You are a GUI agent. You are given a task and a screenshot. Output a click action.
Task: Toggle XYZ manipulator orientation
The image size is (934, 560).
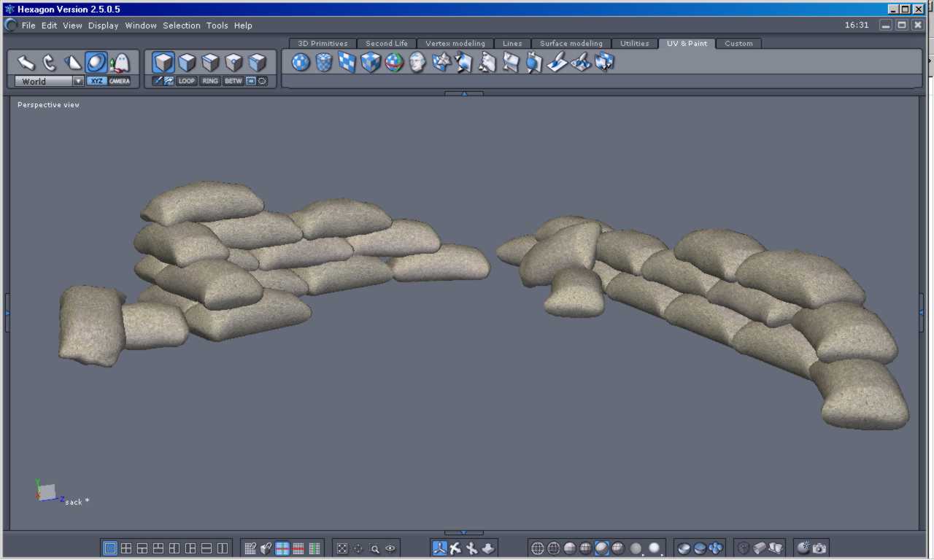(96, 81)
